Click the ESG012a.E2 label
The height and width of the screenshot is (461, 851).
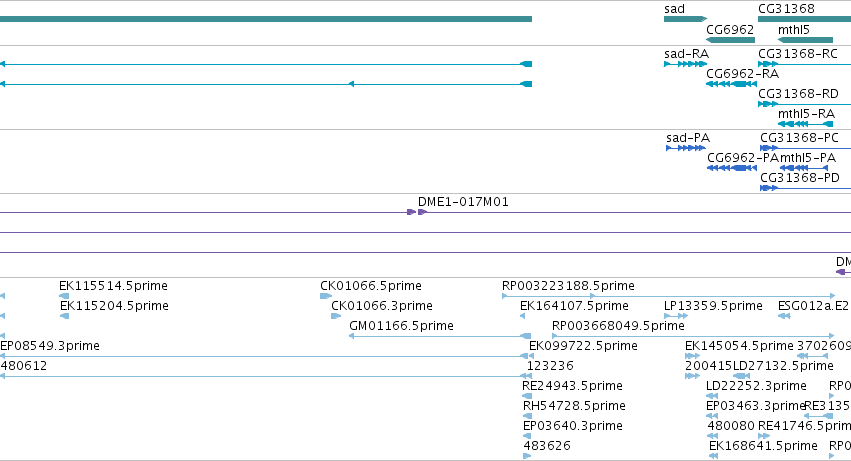point(813,306)
